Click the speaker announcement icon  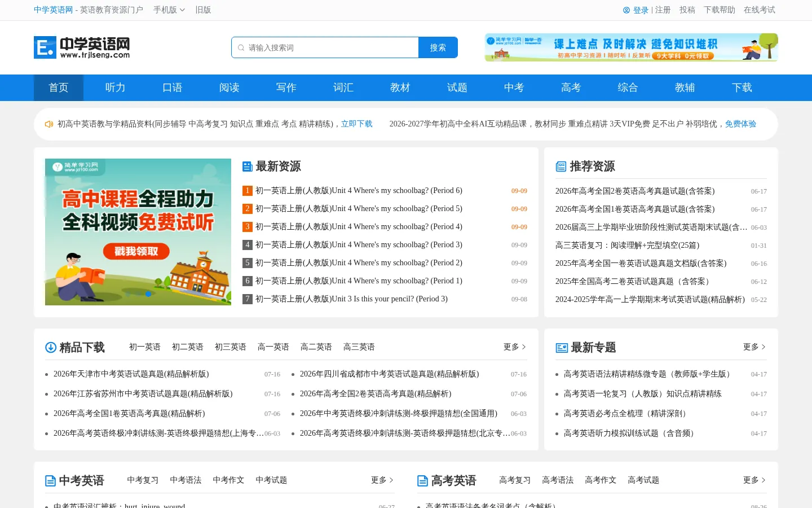49,124
